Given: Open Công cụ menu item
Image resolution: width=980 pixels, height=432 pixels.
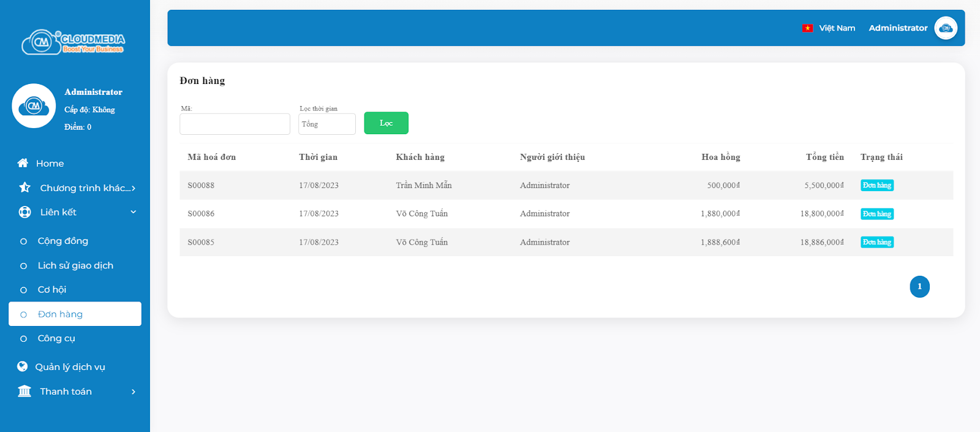Looking at the screenshot, I should tap(56, 338).
